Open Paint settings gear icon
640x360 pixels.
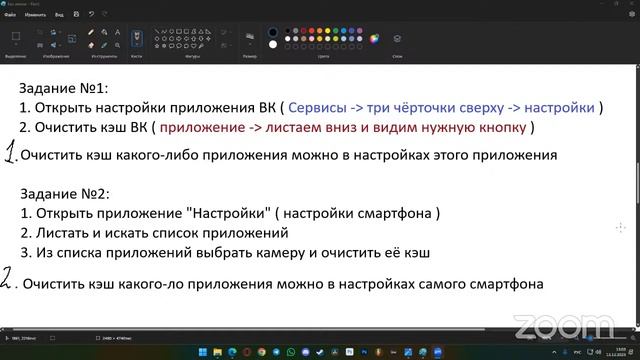coord(632,14)
